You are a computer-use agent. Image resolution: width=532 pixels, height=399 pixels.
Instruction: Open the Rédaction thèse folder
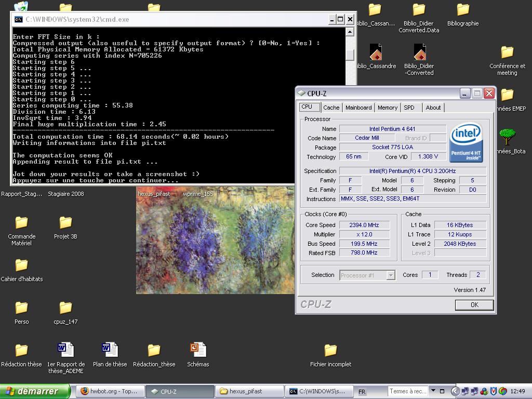click(22, 350)
